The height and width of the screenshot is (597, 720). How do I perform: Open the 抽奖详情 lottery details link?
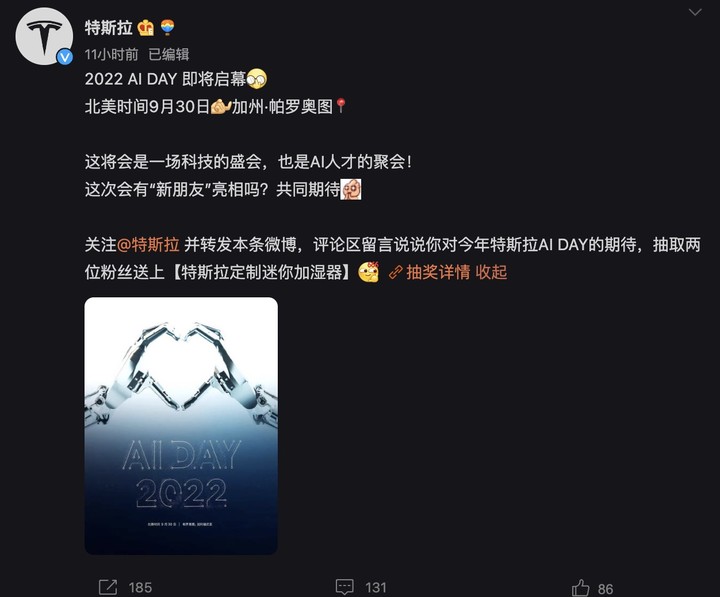[x=438, y=272]
